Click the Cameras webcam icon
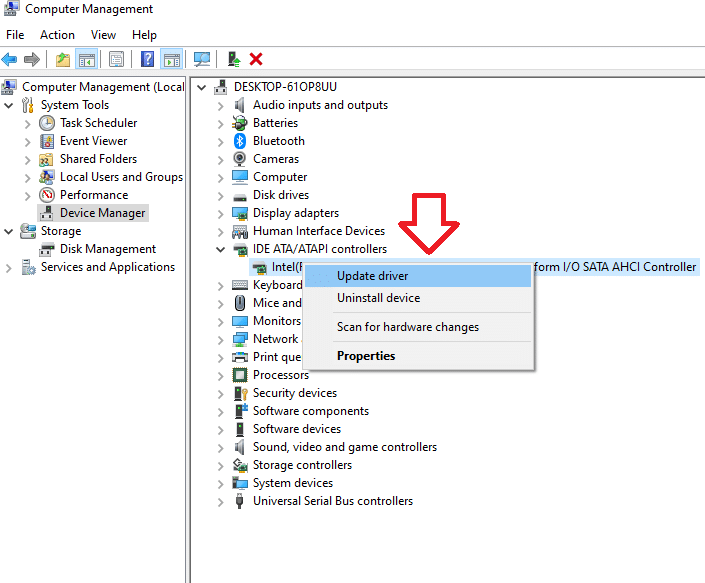Viewport: 705px width, 583px height. coord(240,159)
